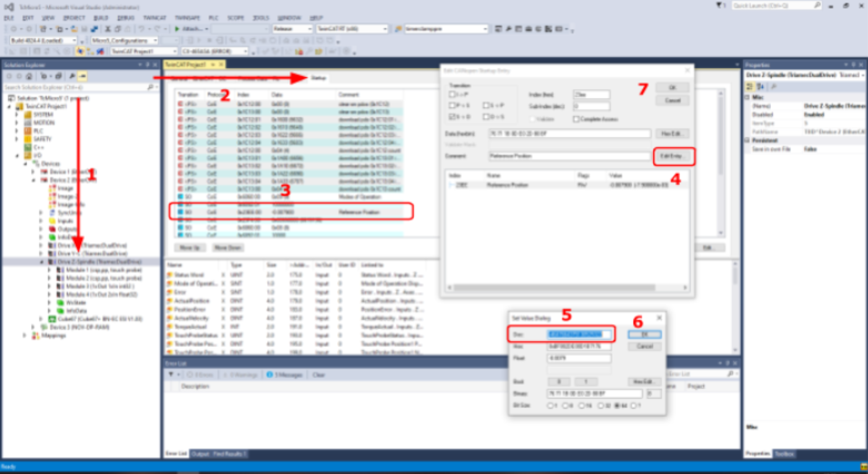Image resolution: width=868 pixels, height=474 pixels.
Task: Toggle the S -> P transition checkbox
Action: coord(487,106)
